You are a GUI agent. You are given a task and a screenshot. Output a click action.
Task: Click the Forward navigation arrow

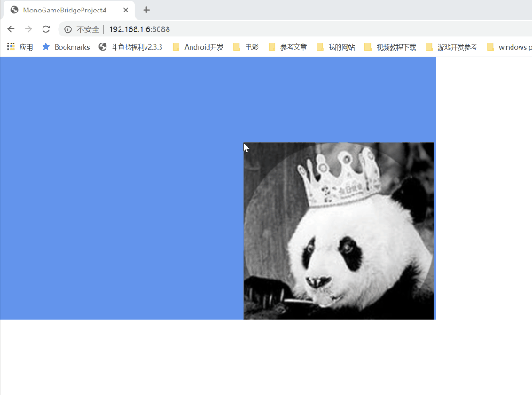[x=28, y=28]
